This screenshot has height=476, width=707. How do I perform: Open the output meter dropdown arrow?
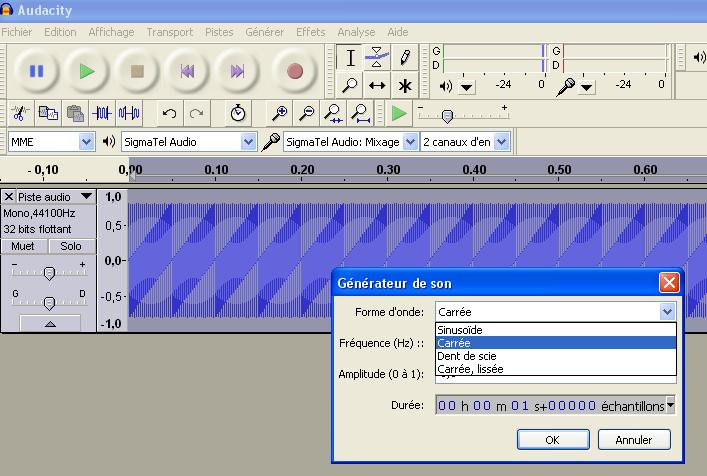pos(467,87)
